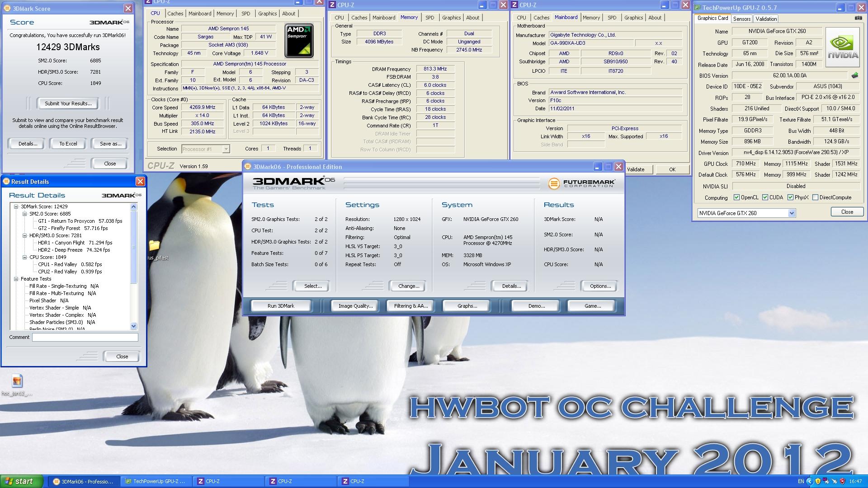Collapse the CPU Score tree node
The width and height of the screenshot is (868, 488).
[x=24, y=257]
